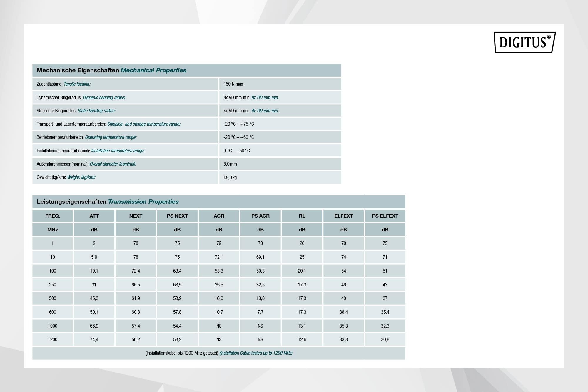Image resolution: width=588 pixels, height=392 pixels.
Task: Click the DIGITUS logo
Action: click(x=524, y=42)
